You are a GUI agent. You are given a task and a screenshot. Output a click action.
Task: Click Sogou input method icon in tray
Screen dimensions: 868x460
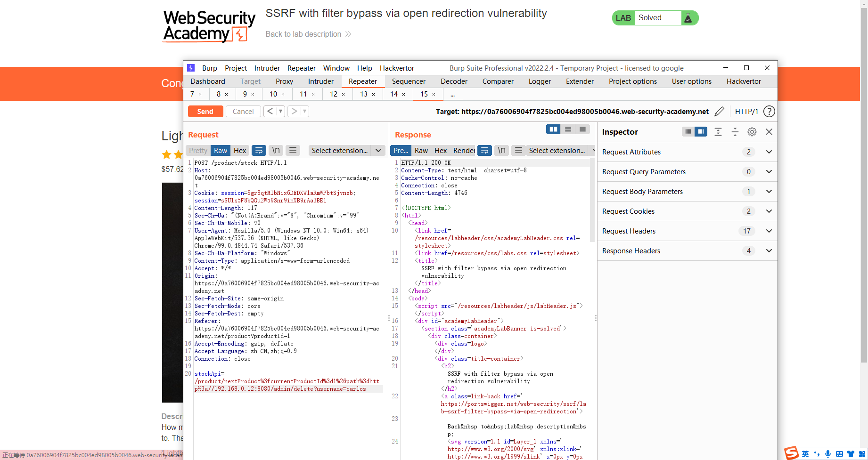792,453
